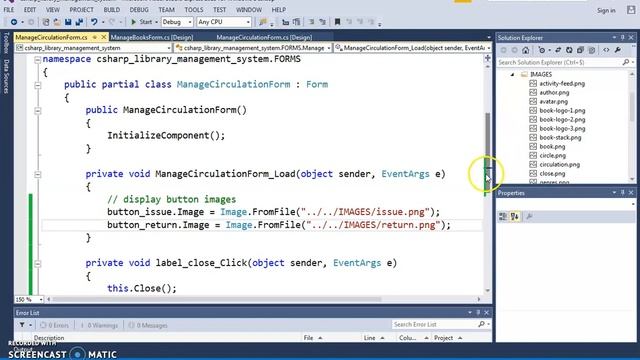Switch to ManageBooksForm.cs [Design] tab
This screenshot has width=640, height=360.
pos(151,37)
